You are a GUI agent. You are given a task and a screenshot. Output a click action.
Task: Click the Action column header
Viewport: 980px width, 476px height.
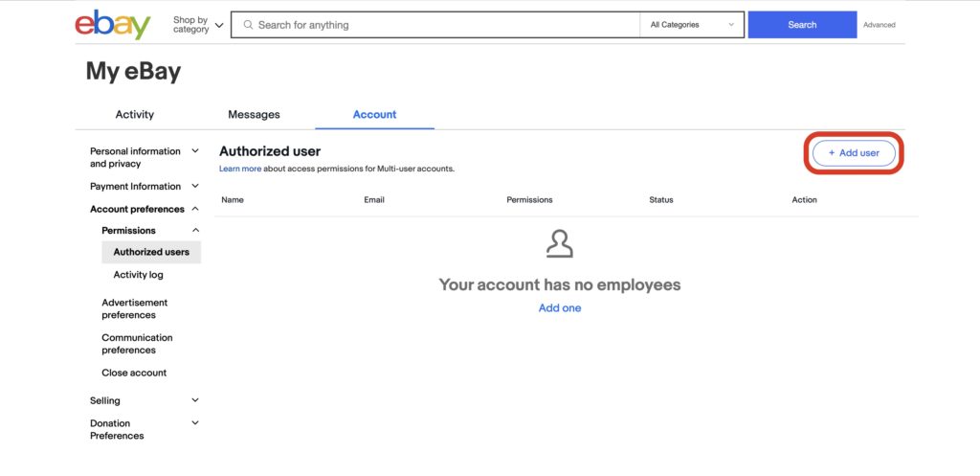point(804,200)
